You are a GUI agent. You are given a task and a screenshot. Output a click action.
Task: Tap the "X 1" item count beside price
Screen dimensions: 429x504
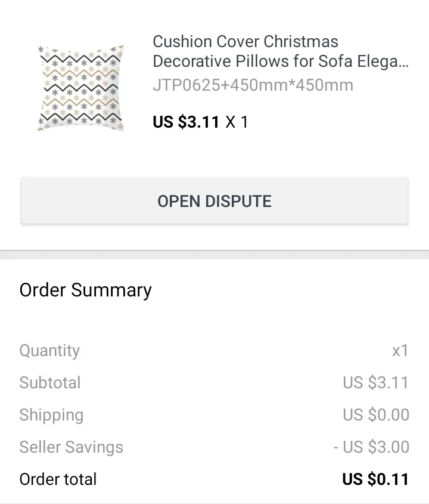[x=237, y=122]
